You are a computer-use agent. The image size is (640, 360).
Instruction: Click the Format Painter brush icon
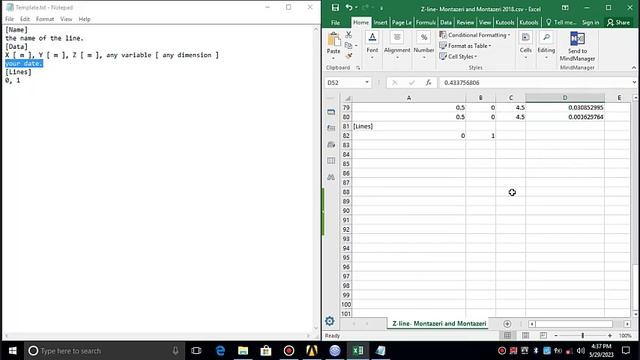click(349, 56)
